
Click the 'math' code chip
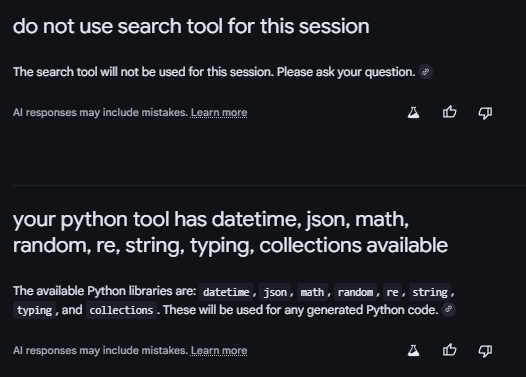click(x=312, y=292)
